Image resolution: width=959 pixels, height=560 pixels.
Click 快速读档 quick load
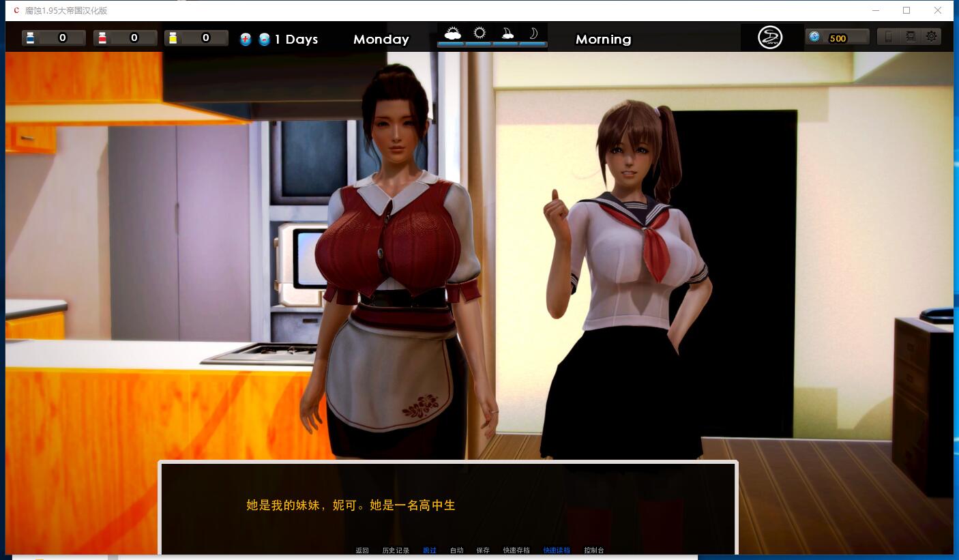[556, 550]
